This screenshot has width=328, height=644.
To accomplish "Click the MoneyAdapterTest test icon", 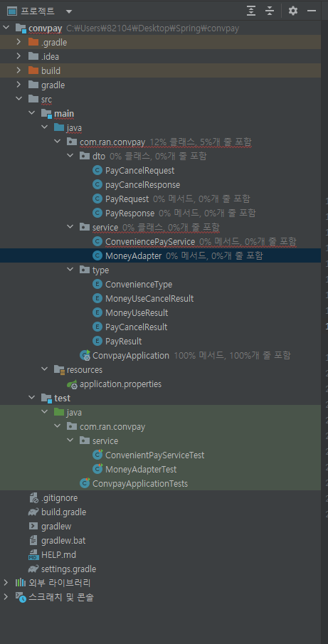I will point(97,469).
